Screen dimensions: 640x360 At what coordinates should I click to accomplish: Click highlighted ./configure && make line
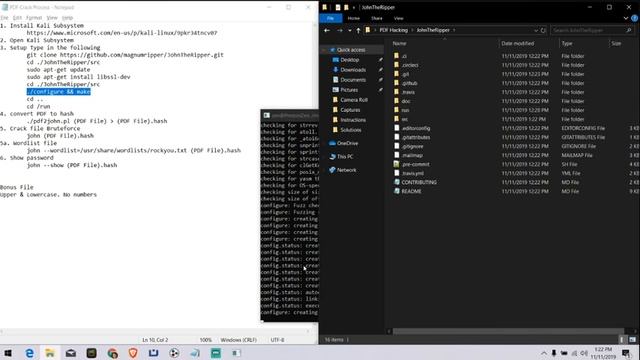coord(59,92)
